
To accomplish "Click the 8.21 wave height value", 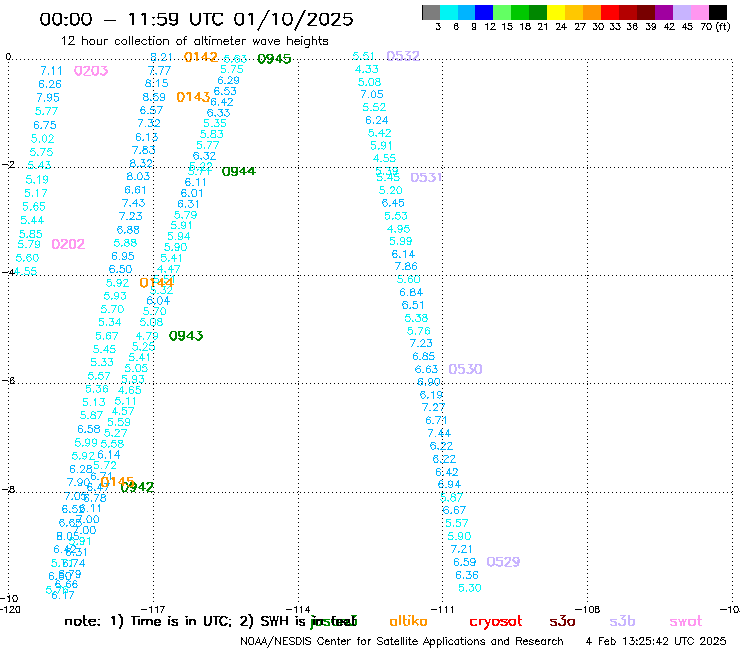I will [161, 57].
